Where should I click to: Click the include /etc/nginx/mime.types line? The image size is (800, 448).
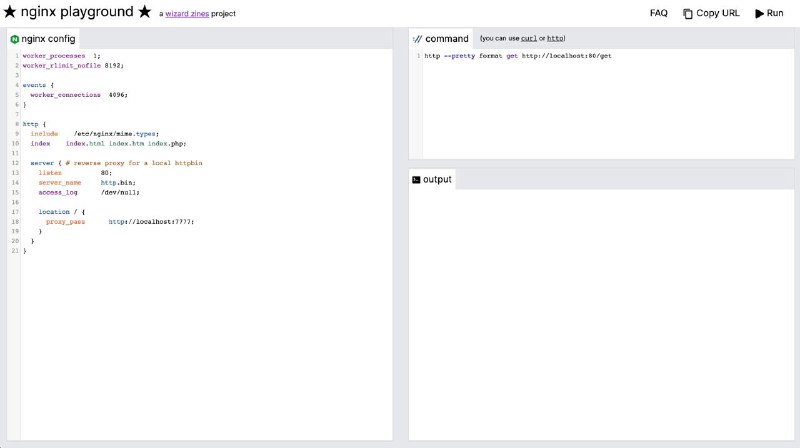click(x=94, y=134)
